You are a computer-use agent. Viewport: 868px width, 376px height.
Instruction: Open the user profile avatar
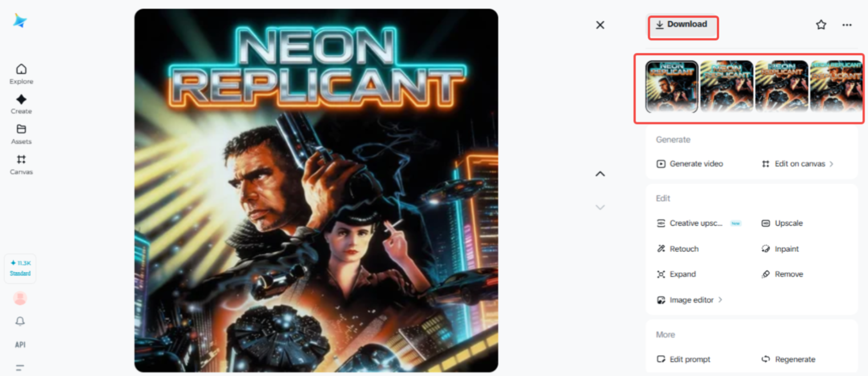pyautogui.click(x=20, y=298)
